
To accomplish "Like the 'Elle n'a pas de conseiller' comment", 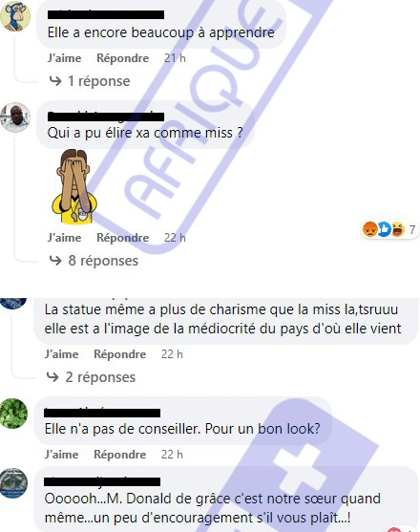I will tap(62, 455).
